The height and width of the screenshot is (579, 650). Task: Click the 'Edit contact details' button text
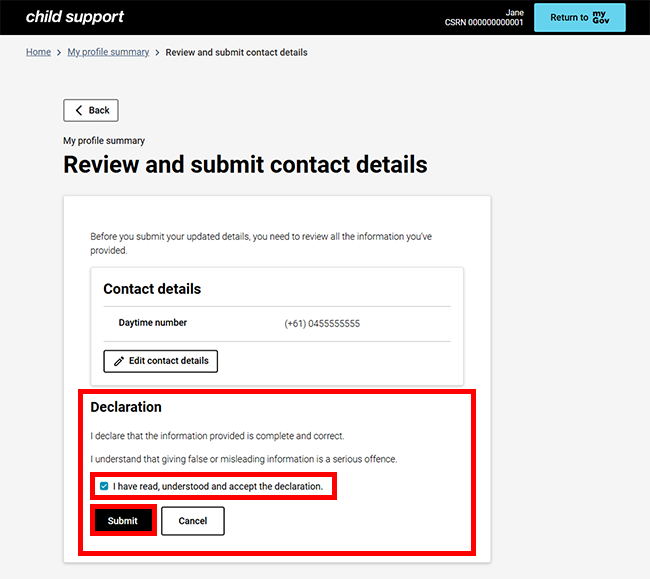coord(168,361)
